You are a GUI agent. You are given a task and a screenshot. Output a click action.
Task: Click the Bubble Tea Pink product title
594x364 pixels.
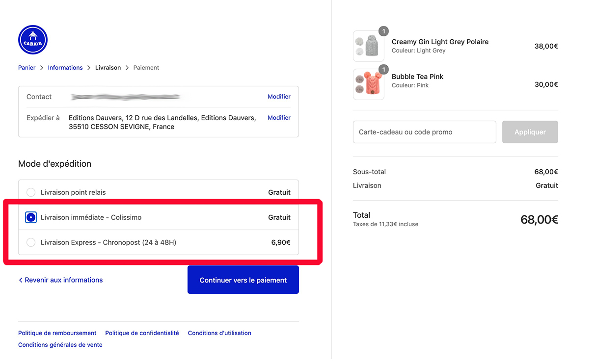(418, 77)
